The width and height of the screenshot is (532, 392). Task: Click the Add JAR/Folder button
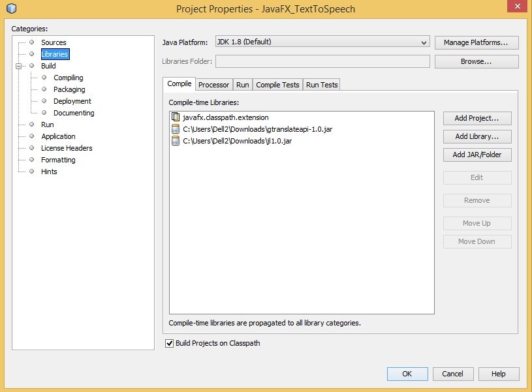click(x=477, y=155)
